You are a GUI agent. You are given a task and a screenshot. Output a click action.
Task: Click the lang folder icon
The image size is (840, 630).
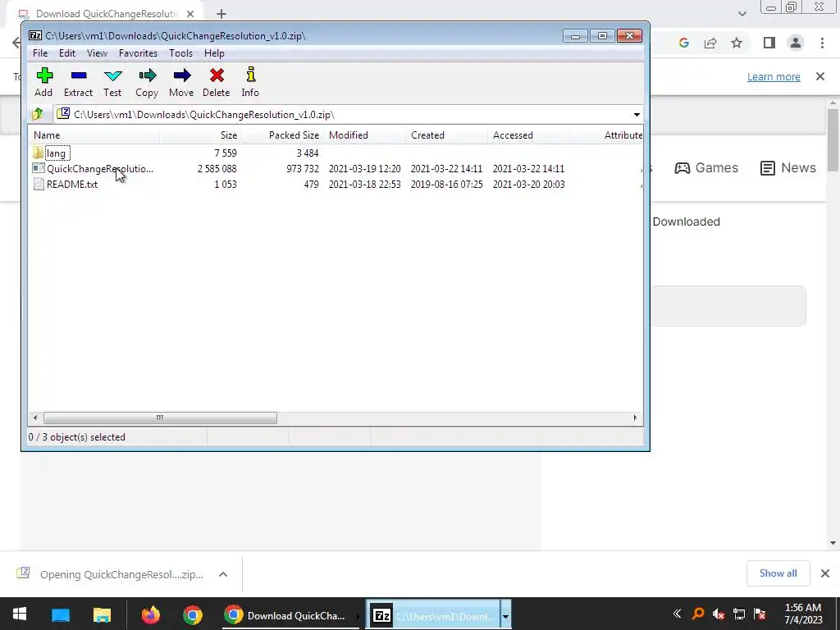tap(38, 153)
